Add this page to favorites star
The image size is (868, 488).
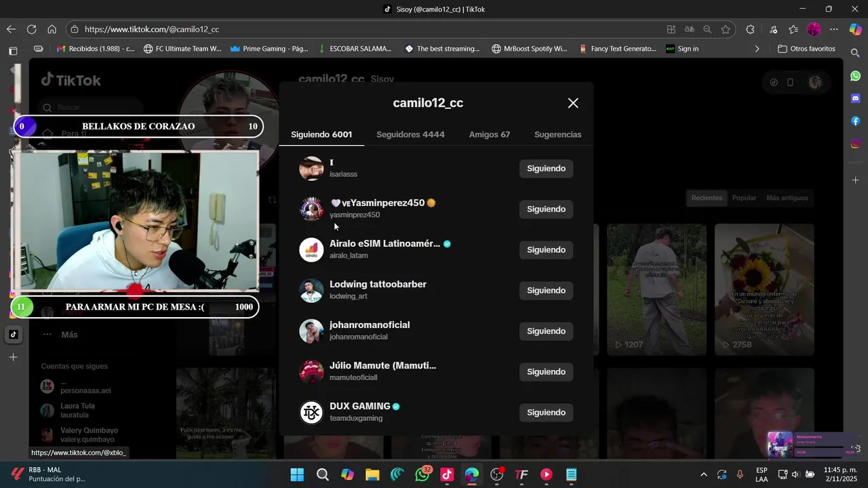(x=726, y=29)
